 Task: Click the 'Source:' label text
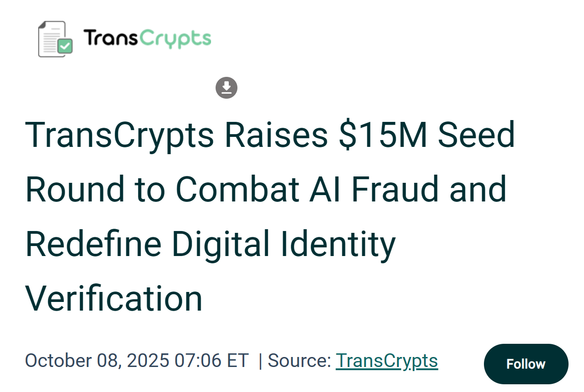click(x=299, y=361)
